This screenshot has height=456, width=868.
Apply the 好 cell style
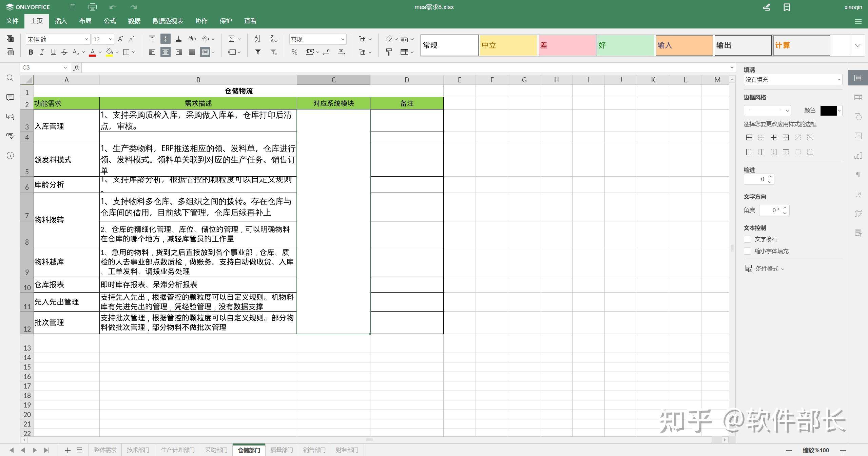click(x=625, y=45)
